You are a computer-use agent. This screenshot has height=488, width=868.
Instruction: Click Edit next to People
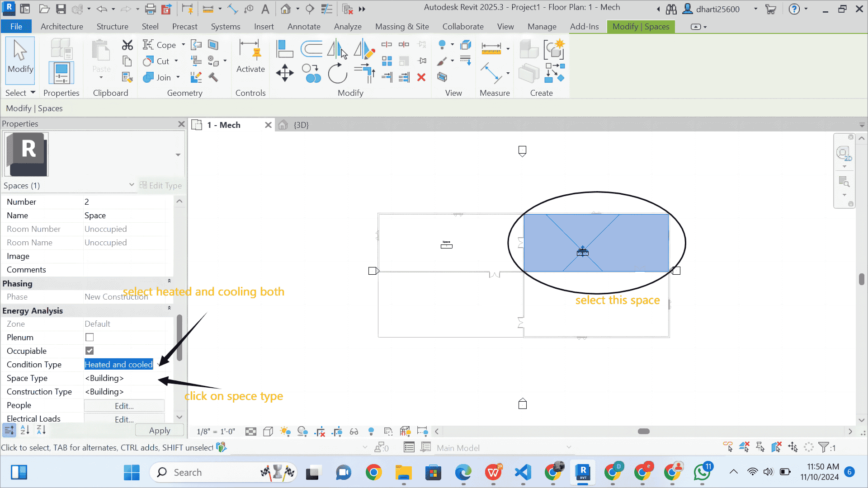(123, 406)
